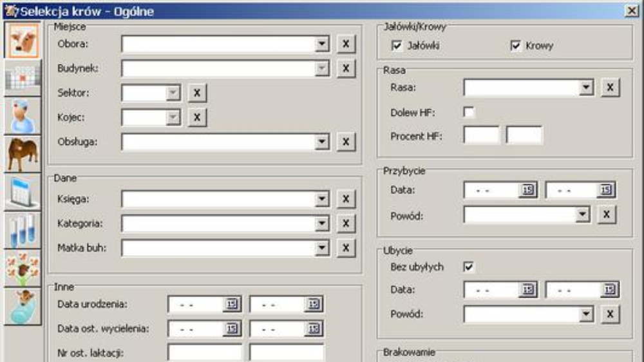
Task: Open the calf in blanket sidebar icon
Action: click(23, 306)
